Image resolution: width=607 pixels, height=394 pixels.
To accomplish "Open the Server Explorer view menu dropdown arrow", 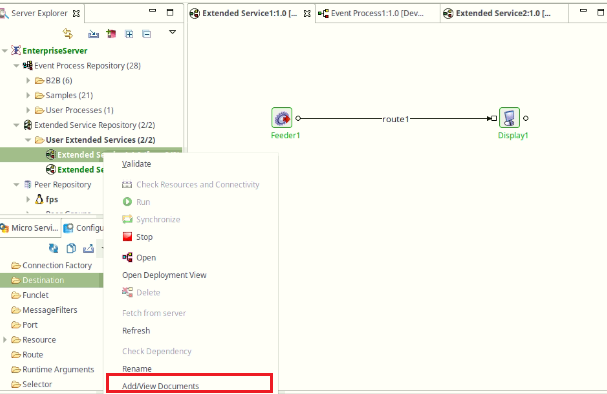I will [173, 32].
